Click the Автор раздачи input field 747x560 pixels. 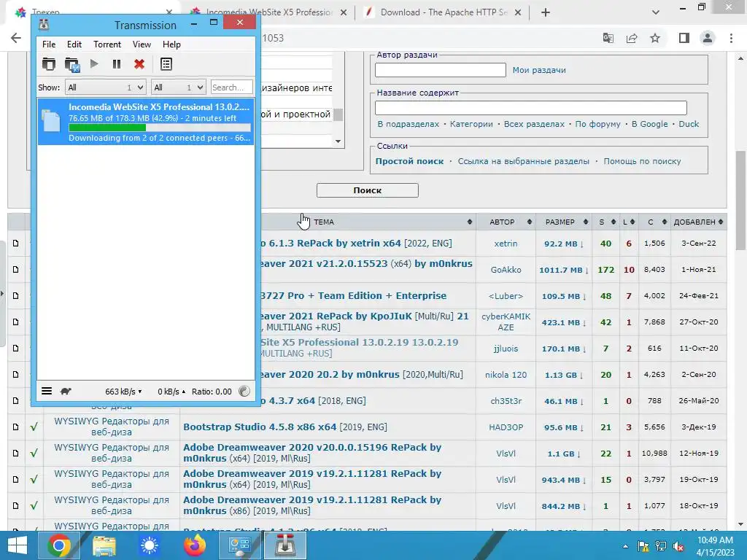pyautogui.click(x=440, y=70)
